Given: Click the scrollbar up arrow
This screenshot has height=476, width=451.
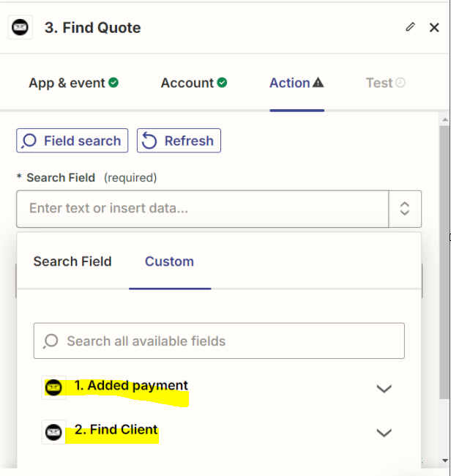Looking at the screenshot, I should coord(445,120).
